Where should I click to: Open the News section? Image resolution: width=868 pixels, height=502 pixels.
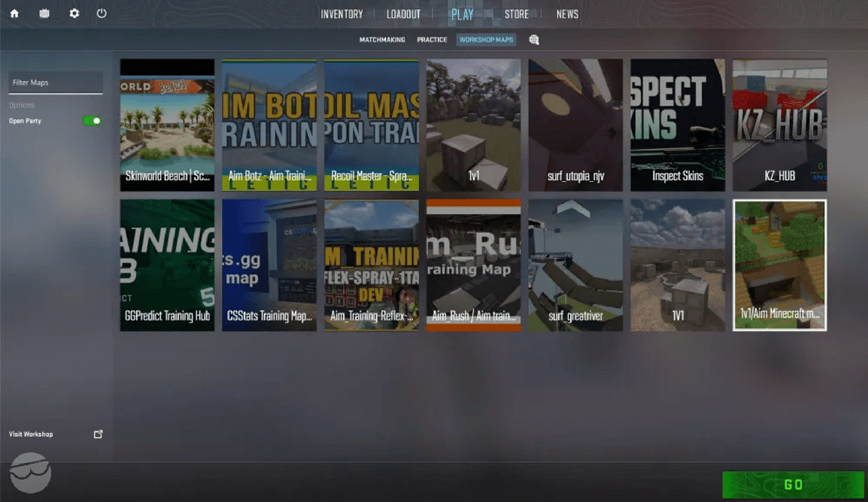567,13
